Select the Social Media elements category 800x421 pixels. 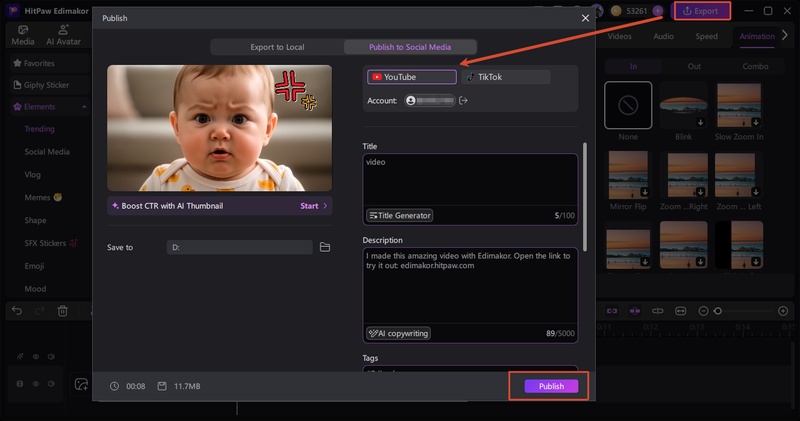(x=47, y=152)
